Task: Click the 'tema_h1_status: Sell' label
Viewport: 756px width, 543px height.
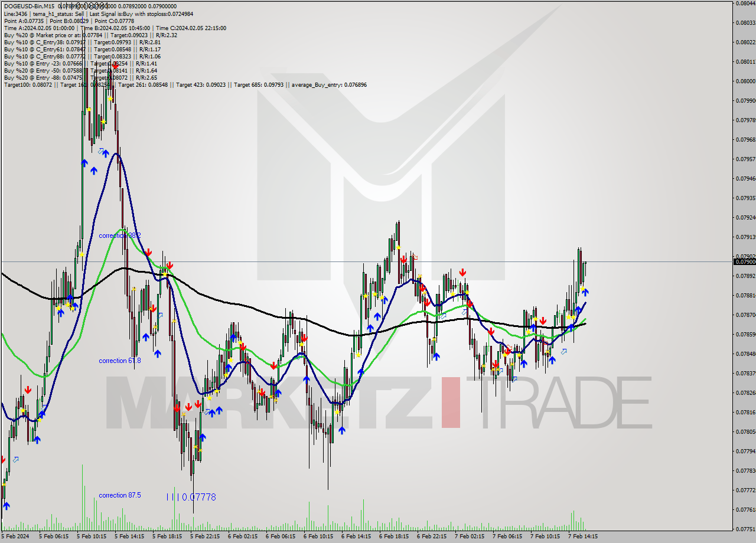Action: [58, 14]
